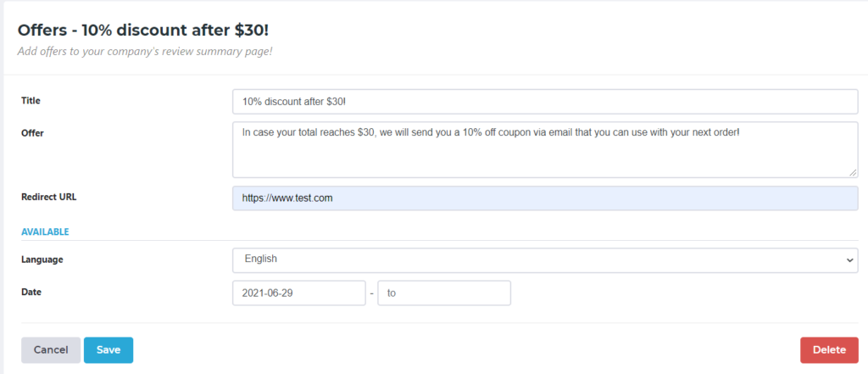Viewport: 868px width, 374px height.
Task: Select the end date 'to' field
Action: [x=443, y=293]
